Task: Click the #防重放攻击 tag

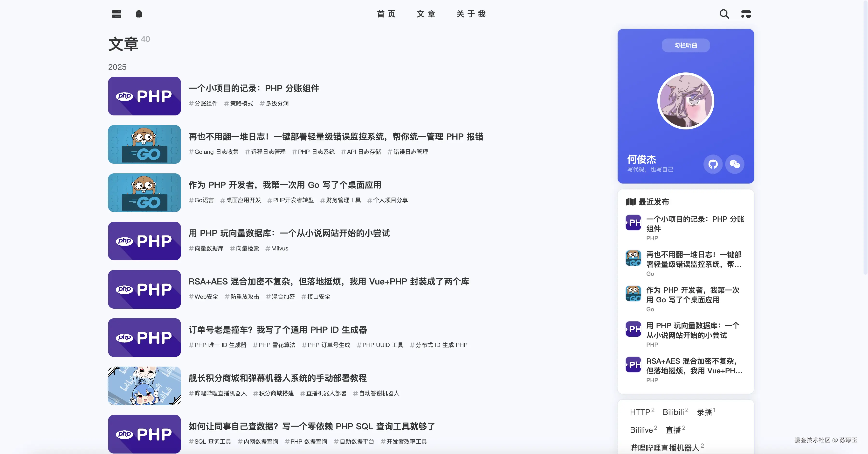Action: (x=242, y=297)
